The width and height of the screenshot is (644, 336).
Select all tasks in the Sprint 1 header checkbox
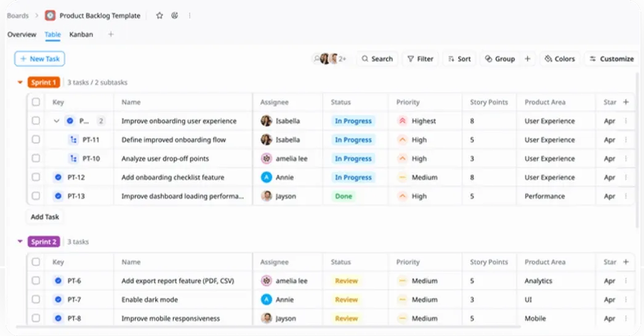point(36,102)
